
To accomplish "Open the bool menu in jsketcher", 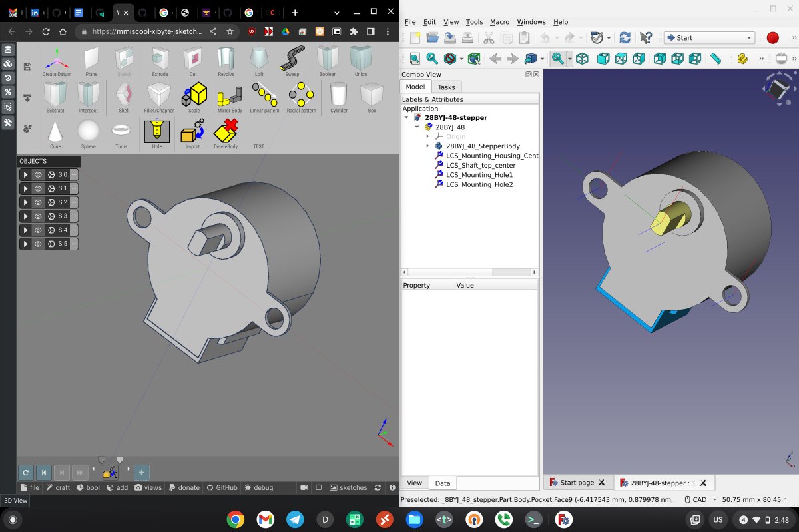I will coord(88,487).
